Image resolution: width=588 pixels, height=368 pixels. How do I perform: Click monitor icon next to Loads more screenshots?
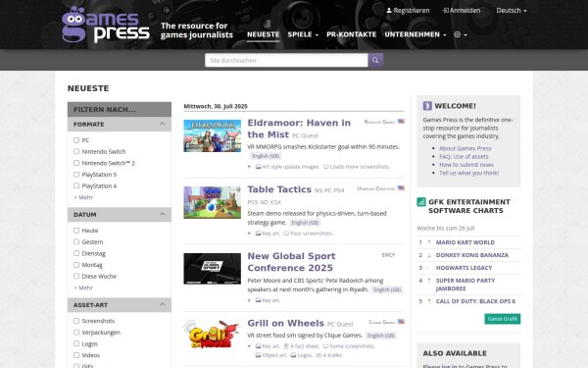(326, 167)
